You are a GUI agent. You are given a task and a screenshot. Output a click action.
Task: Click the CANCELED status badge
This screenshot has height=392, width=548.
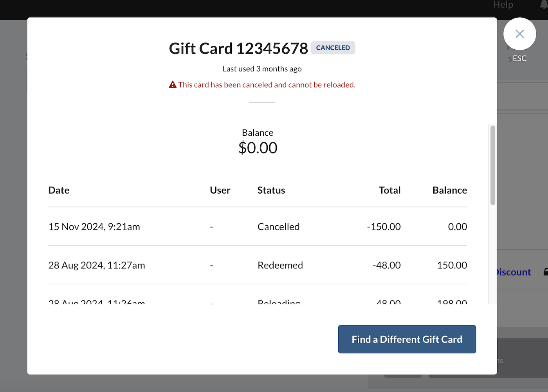333,48
